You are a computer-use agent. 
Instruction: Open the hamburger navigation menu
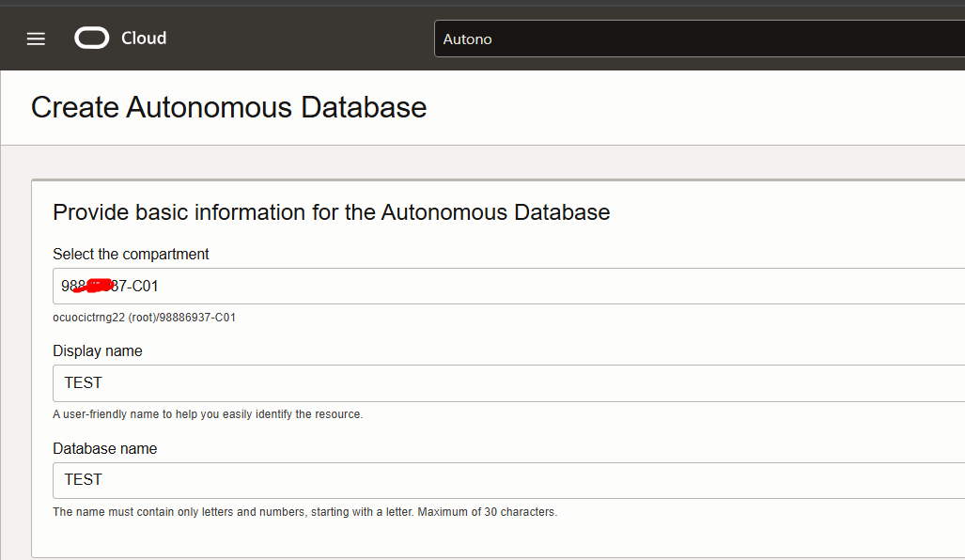point(36,39)
